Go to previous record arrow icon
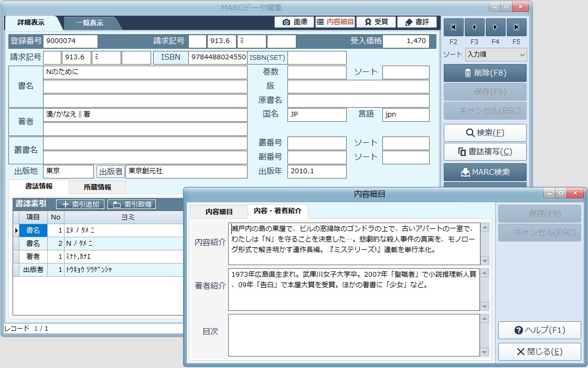 [x=474, y=27]
